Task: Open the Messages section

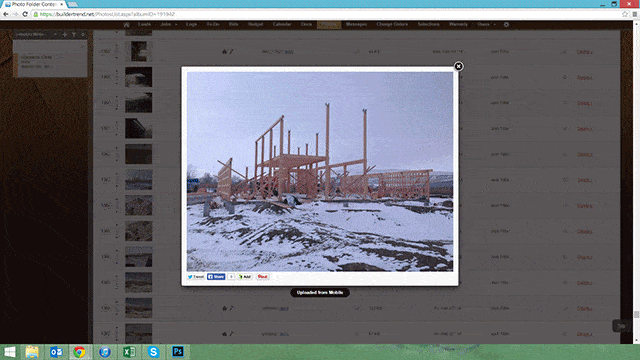Action: (356, 24)
